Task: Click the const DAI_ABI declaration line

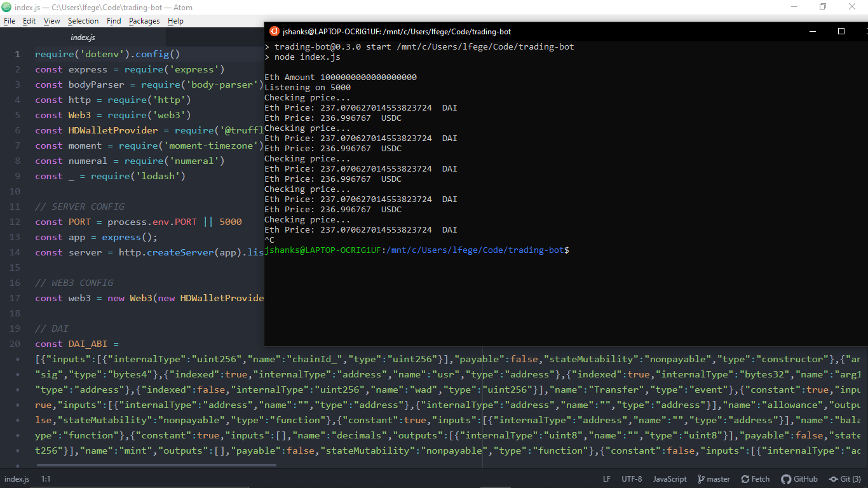Action: (77, 344)
